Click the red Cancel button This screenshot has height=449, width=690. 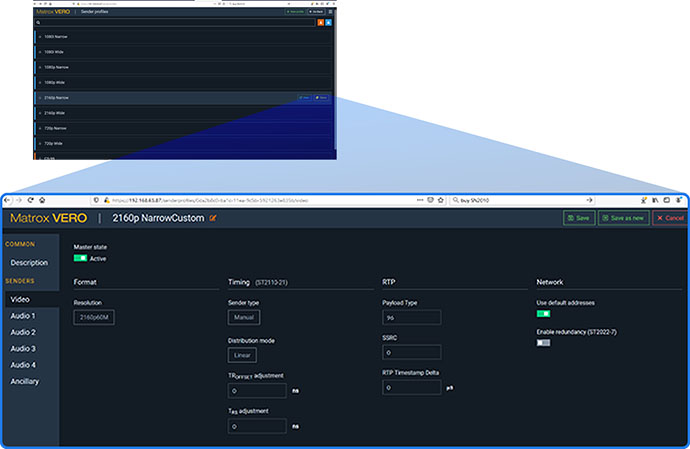(670, 218)
